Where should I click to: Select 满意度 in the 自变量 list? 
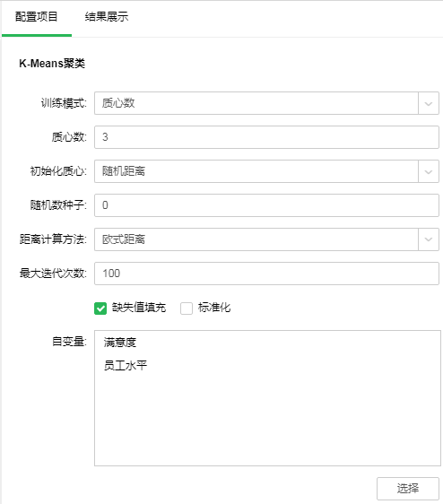[x=119, y=343]
